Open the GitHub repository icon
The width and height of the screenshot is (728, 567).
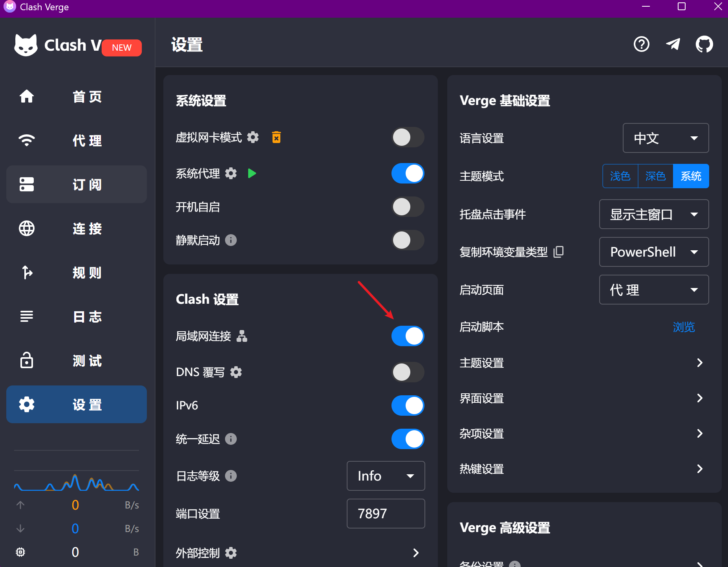coord(704,44)
